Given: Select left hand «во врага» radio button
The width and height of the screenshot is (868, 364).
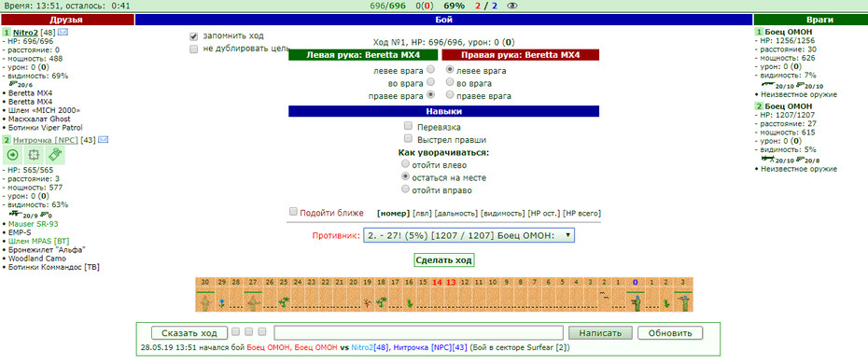Looking at the screenshot, I should tap(430, 82).
